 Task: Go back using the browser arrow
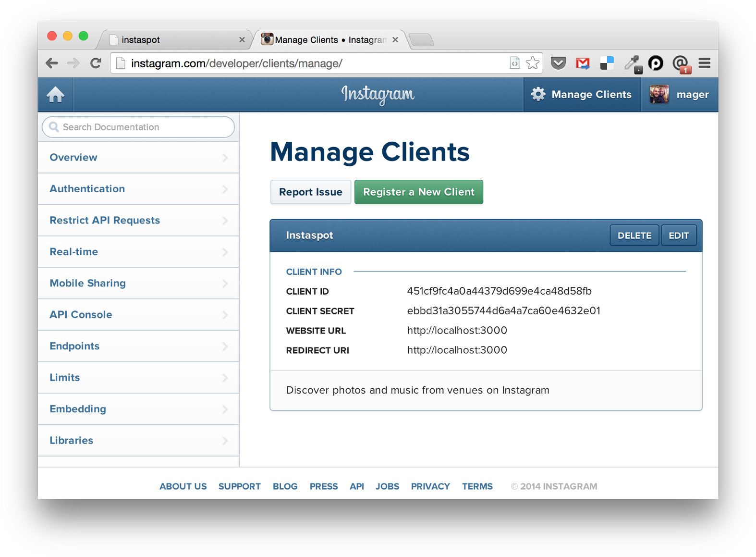(52, 63)
